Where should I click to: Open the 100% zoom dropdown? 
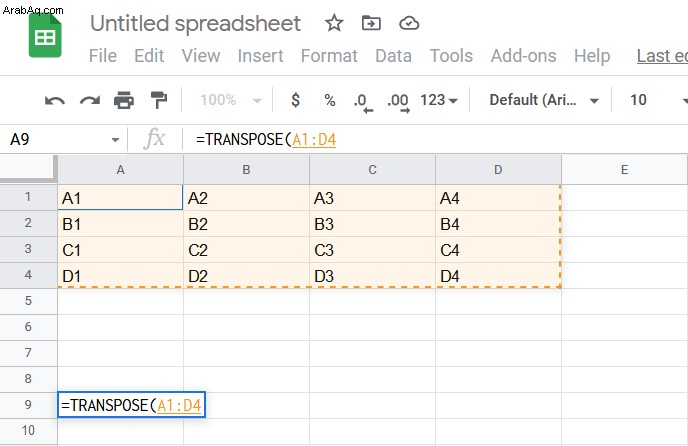point(231,100)
